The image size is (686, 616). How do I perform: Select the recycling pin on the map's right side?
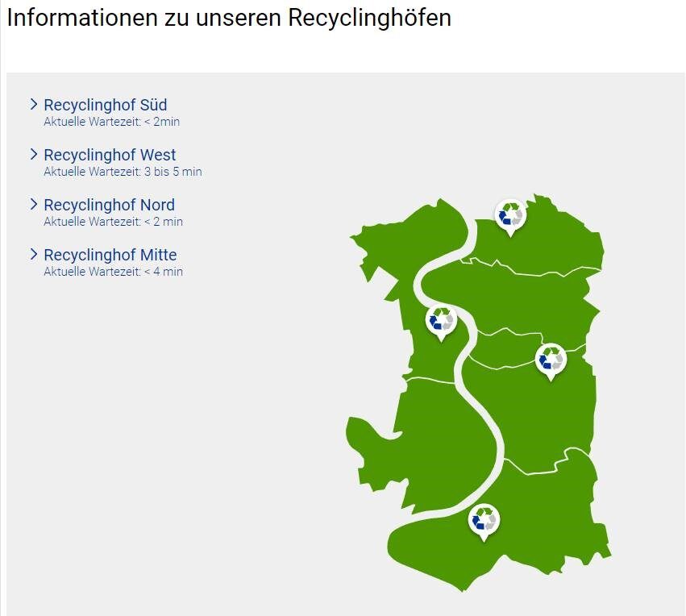click(x=551, y=359)
